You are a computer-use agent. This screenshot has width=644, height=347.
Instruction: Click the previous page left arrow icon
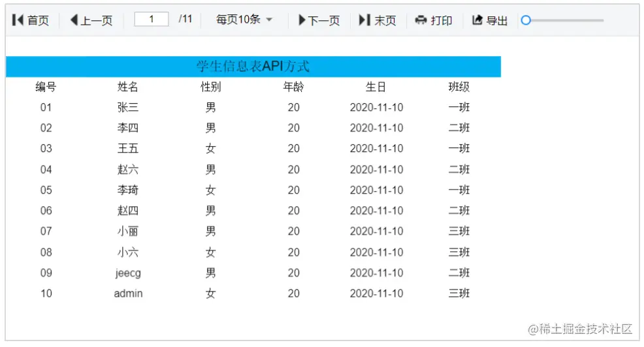pos(74,20)
